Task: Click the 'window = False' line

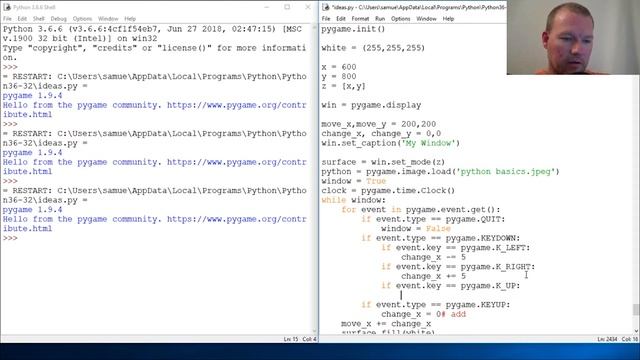Action: (x=416, y=229)
